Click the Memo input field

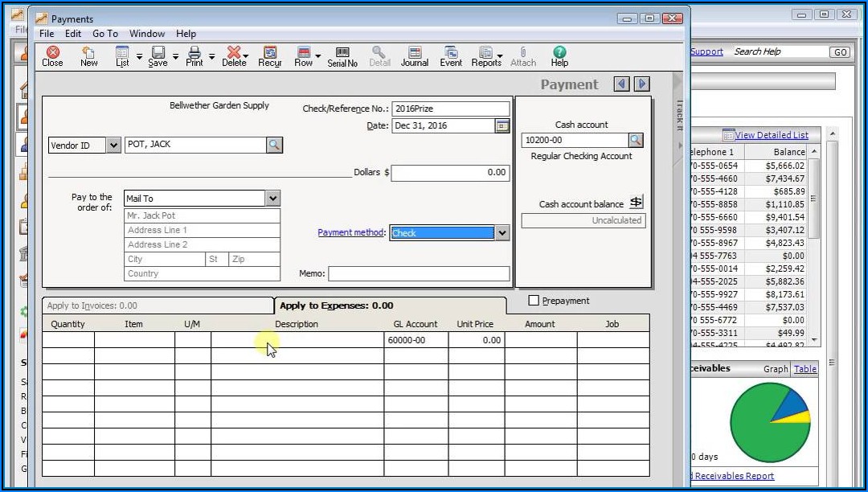(419, 273)
